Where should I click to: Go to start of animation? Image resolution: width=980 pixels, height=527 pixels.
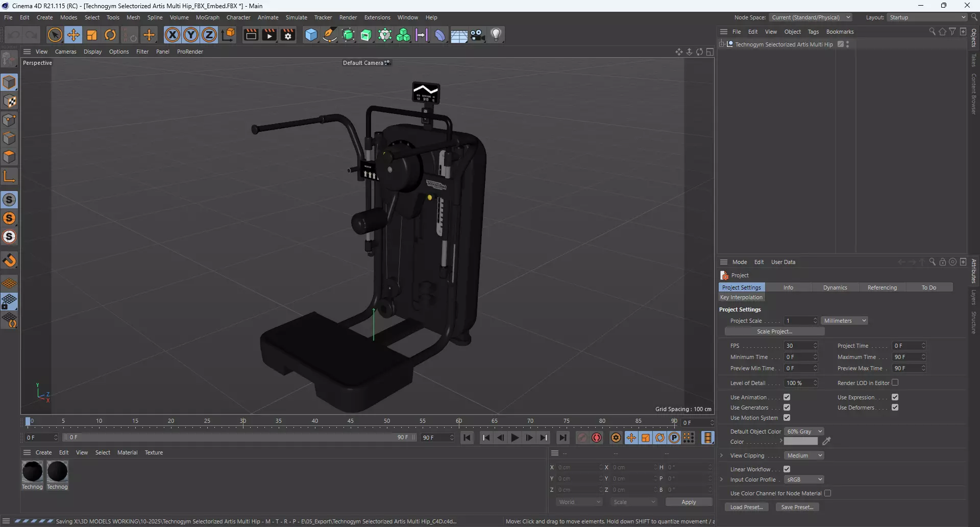[x=467, y=438]
